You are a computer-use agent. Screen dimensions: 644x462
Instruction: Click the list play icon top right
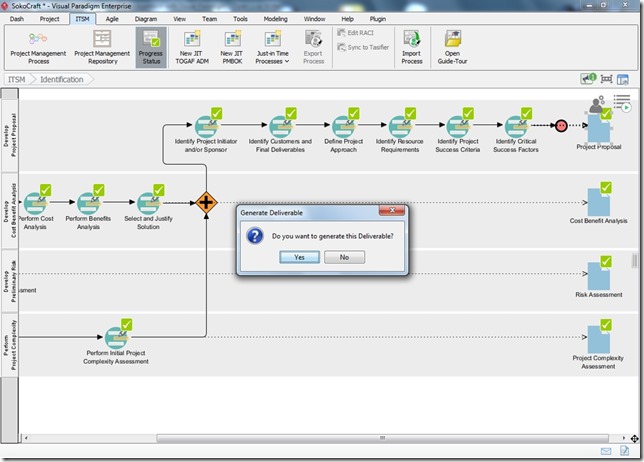[622, 103]
